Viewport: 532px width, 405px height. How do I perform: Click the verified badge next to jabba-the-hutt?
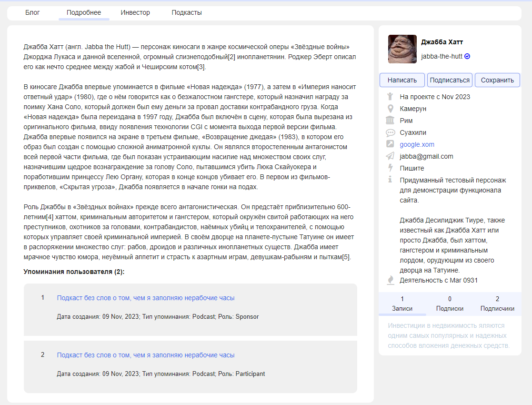(467, 57)
